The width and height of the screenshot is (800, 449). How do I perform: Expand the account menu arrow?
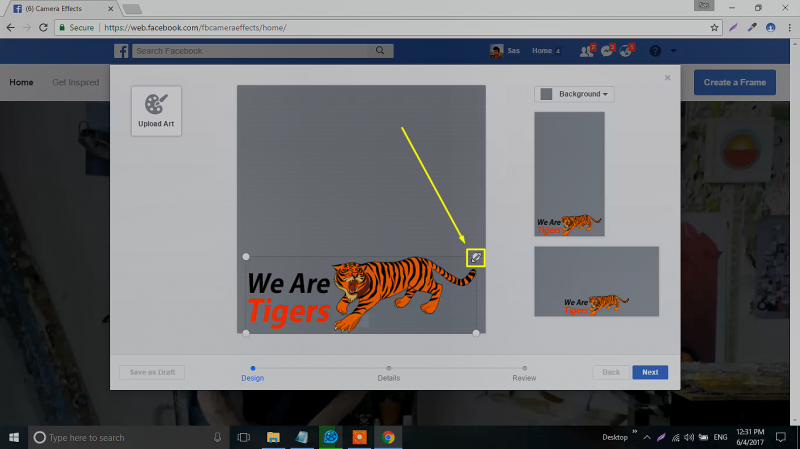(x=673, y=51)
